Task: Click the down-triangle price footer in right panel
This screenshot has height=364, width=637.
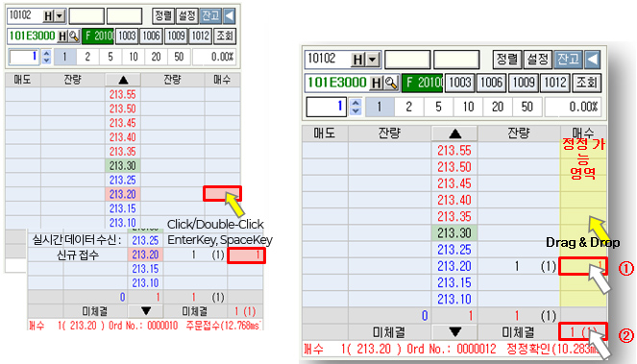Action: pos(454,332)
